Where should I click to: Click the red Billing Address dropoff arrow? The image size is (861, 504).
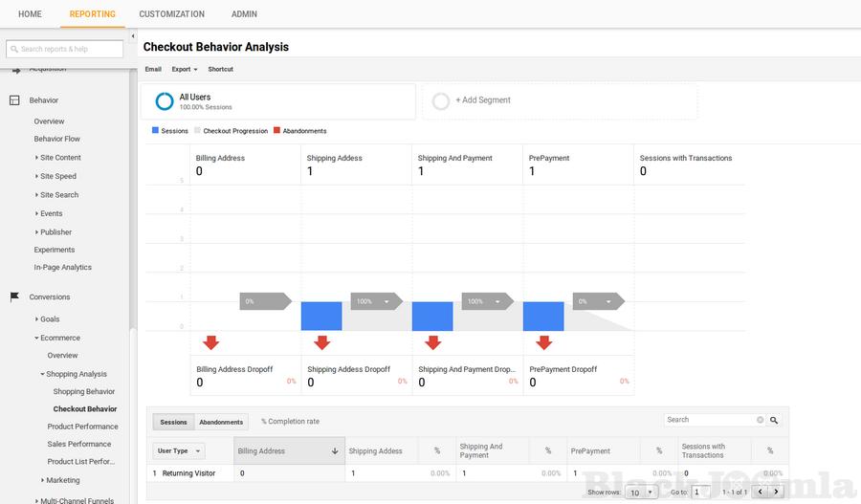point(211,342)
